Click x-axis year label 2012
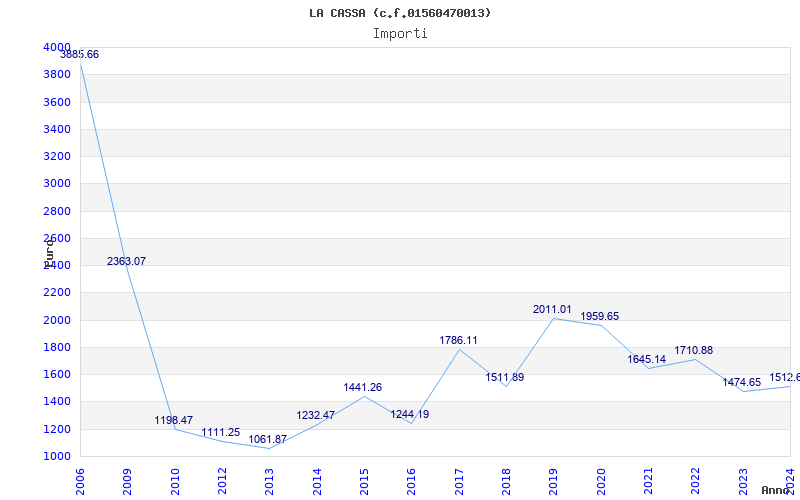This screenshot has width=800, height=500. [x=222, y=482]
